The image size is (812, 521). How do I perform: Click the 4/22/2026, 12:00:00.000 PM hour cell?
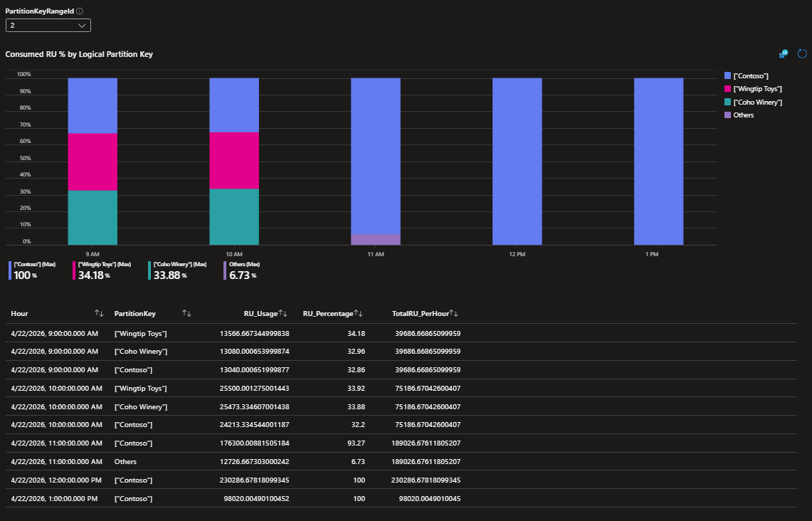(56, 480)
